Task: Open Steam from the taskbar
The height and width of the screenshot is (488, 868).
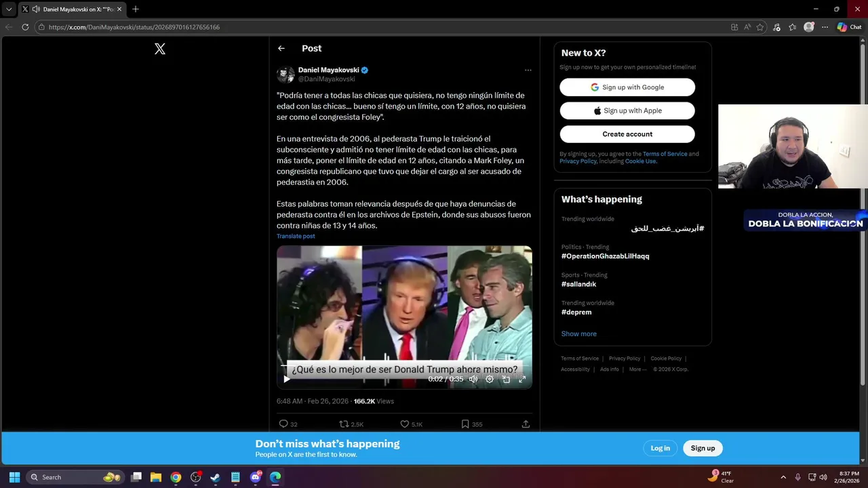Action: 216,477
